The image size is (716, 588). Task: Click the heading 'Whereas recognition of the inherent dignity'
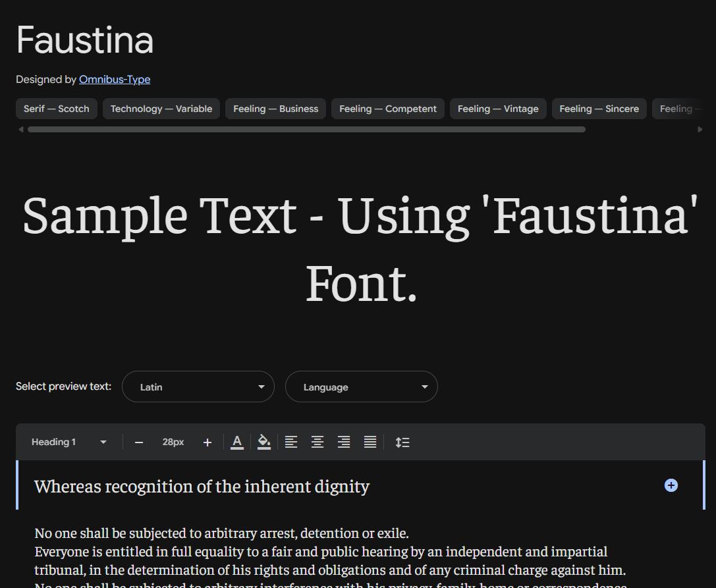click(202, 487)
